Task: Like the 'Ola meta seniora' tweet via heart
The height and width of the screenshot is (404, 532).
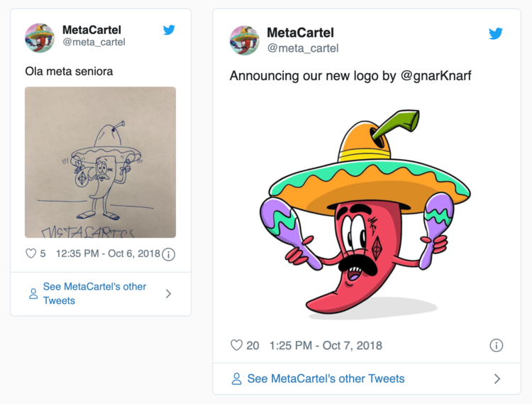Action: (x=31, y=253)
